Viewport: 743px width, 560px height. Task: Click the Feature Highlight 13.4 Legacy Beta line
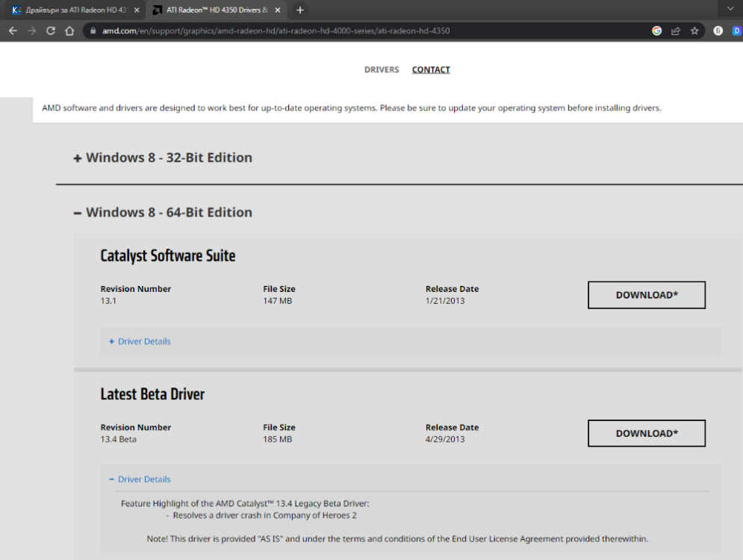pos(245,503)
